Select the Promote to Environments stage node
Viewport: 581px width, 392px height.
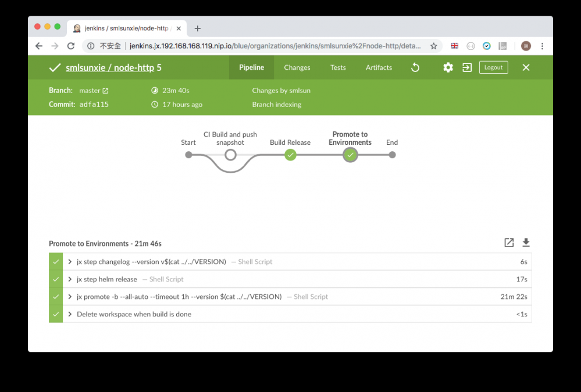350,155
